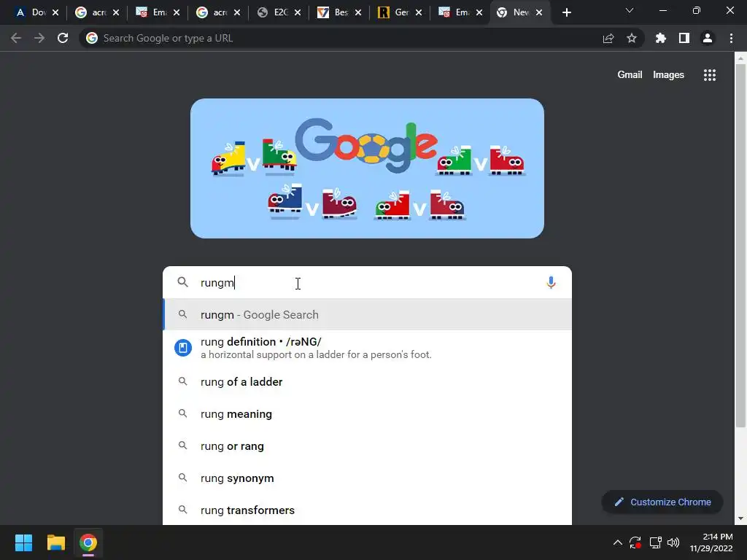Open the share this page icon
747x560 pixels.
tap(608, 38)
